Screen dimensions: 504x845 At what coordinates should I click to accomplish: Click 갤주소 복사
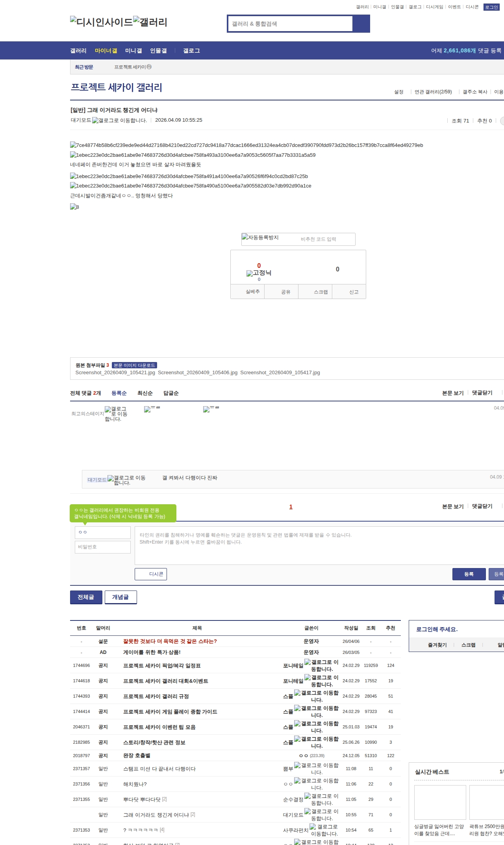[475, 92]
